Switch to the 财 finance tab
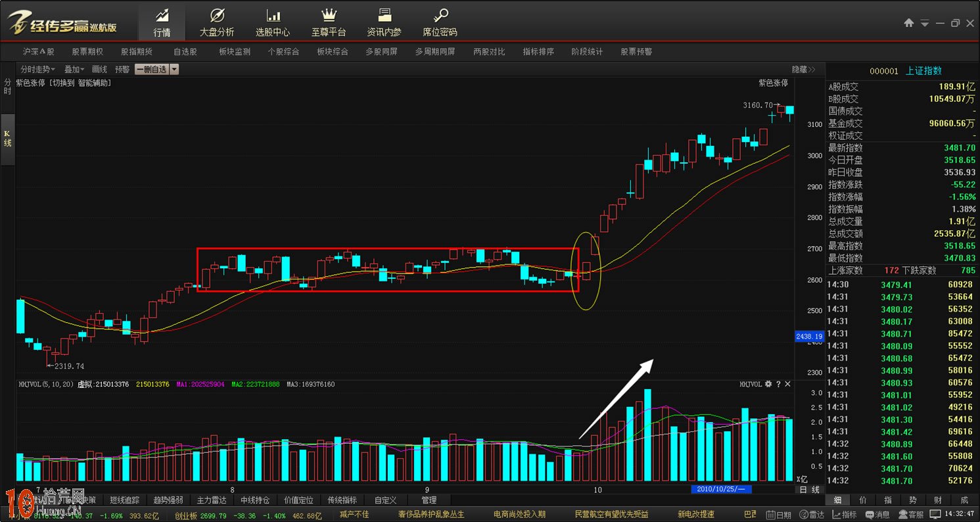980x522 pixels. 938,500
